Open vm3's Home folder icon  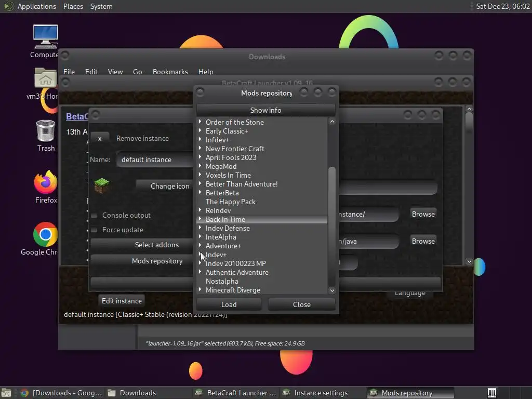(x=46, y=77)
